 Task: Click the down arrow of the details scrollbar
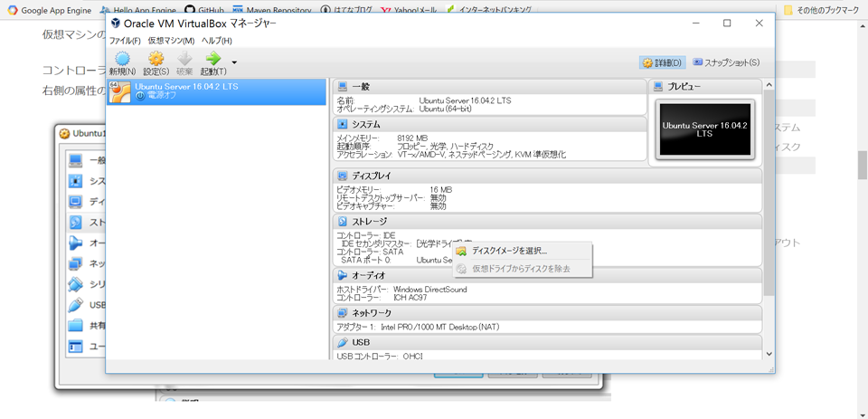pyautogui.click(x=769, y=353)
